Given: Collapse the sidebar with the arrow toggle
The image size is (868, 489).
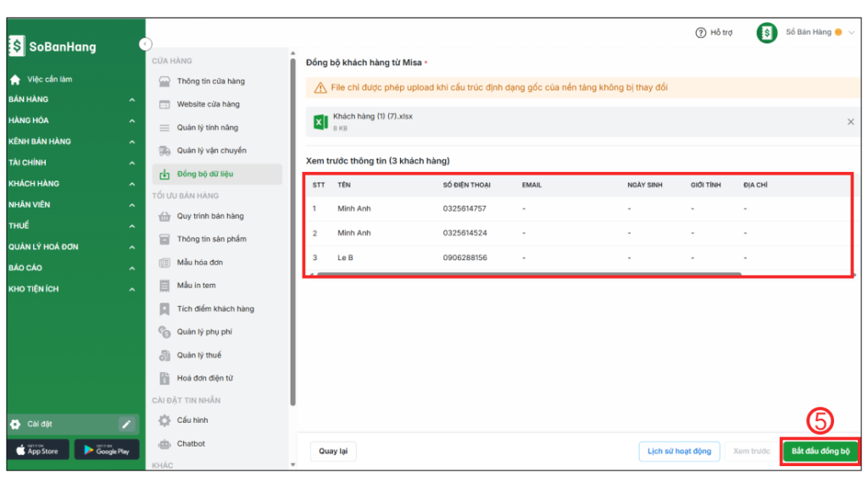Looking at the screenshot, I should (x=145, y=44).
